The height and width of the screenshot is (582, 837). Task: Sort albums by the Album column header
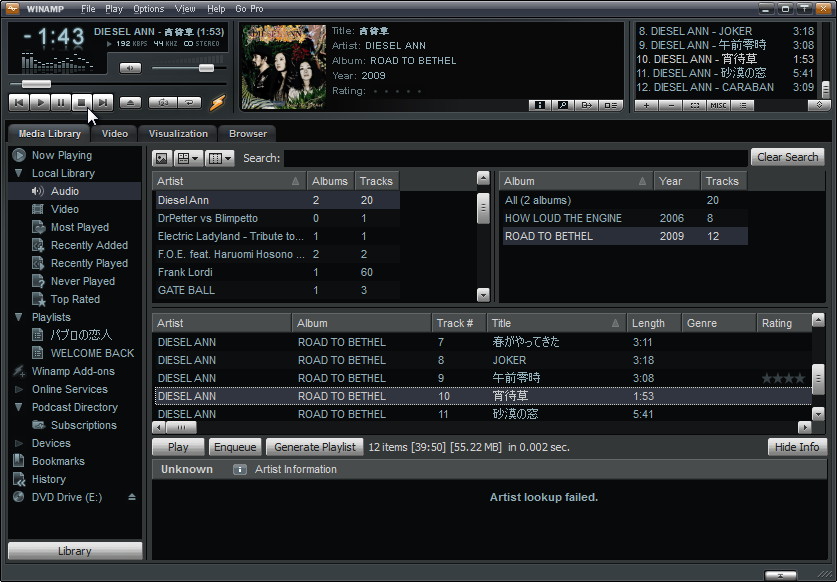coord(577,181)
